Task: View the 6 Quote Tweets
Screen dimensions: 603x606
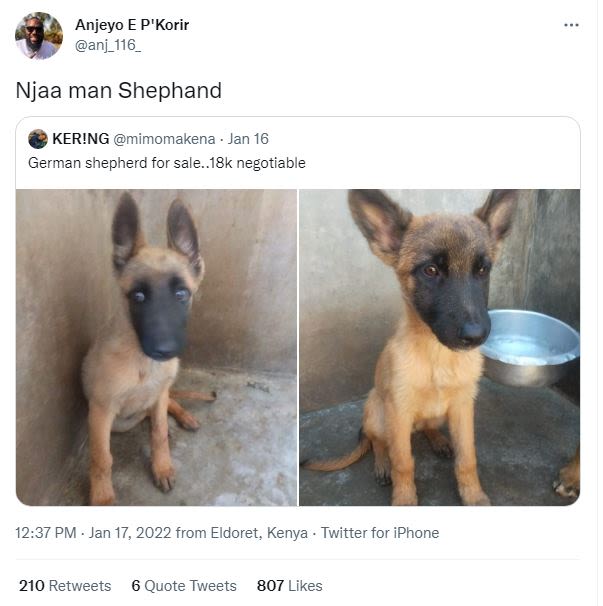Action: pos(184,585)
